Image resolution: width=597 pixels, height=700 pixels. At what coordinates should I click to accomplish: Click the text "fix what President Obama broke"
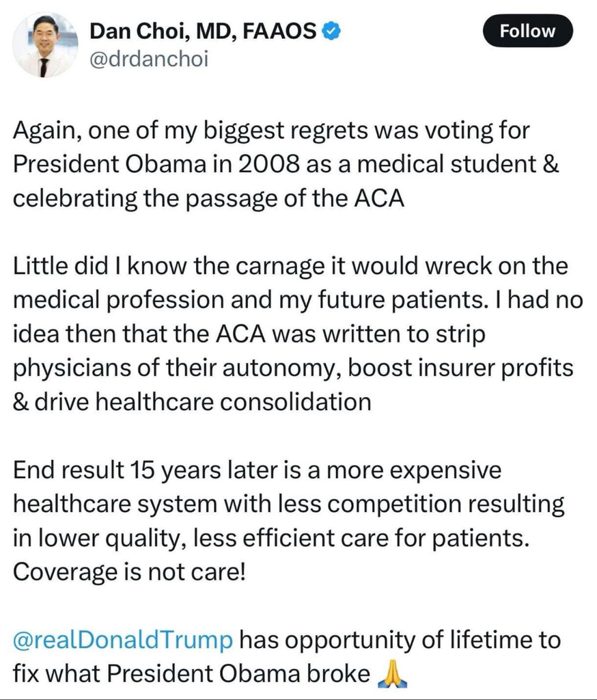pyautogui.click(x=191, y=674)
